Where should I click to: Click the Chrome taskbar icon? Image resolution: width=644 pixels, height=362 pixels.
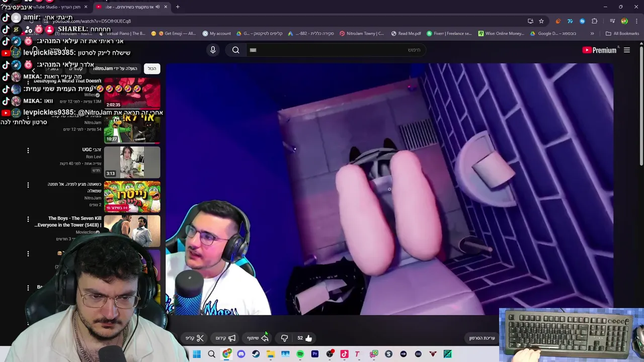coord(227,354)
